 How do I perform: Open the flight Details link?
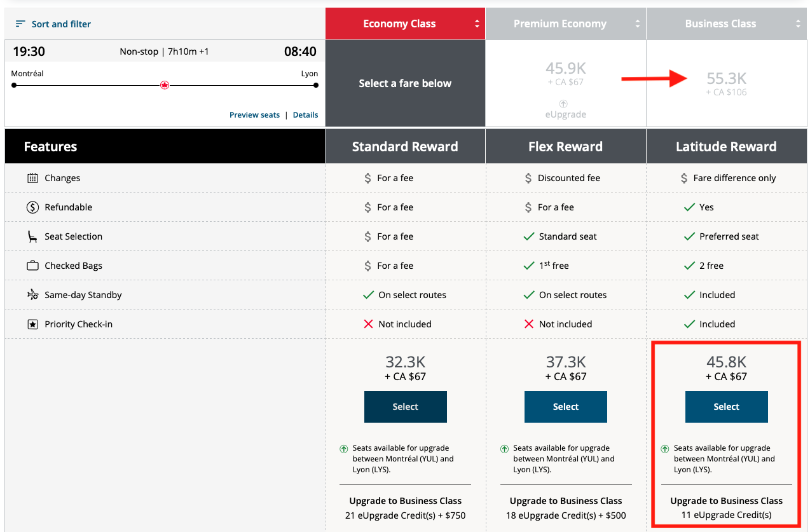pyautogui.click(x=305, y=115)
